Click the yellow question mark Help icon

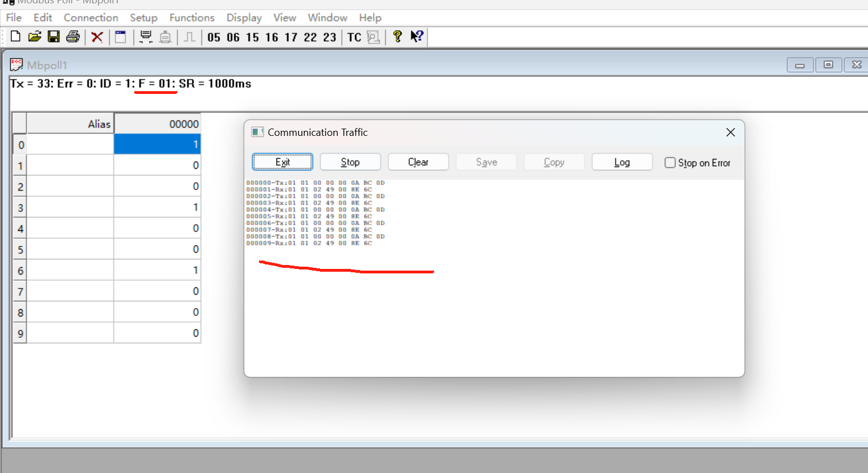[x=397, y=37]
